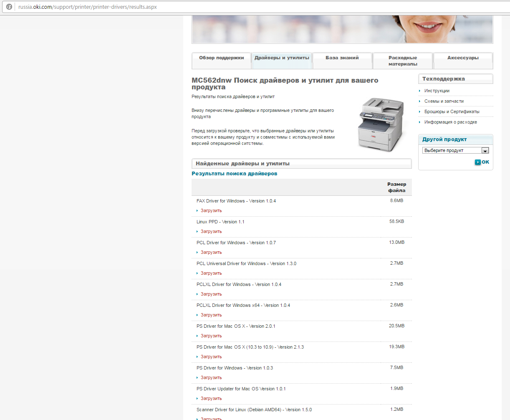Screen dimensions: 510x420
Task: Download PCLXL Driver for Windows x64
Action: coord(211,315)
